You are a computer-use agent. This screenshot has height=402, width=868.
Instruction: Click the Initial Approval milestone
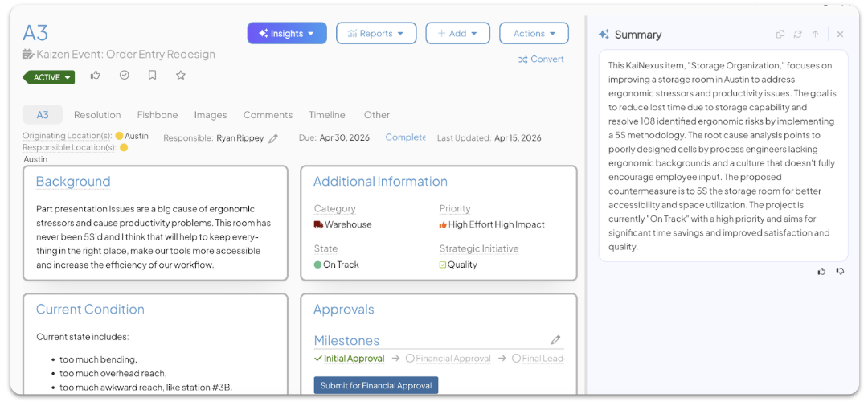[x=350, y=359]
